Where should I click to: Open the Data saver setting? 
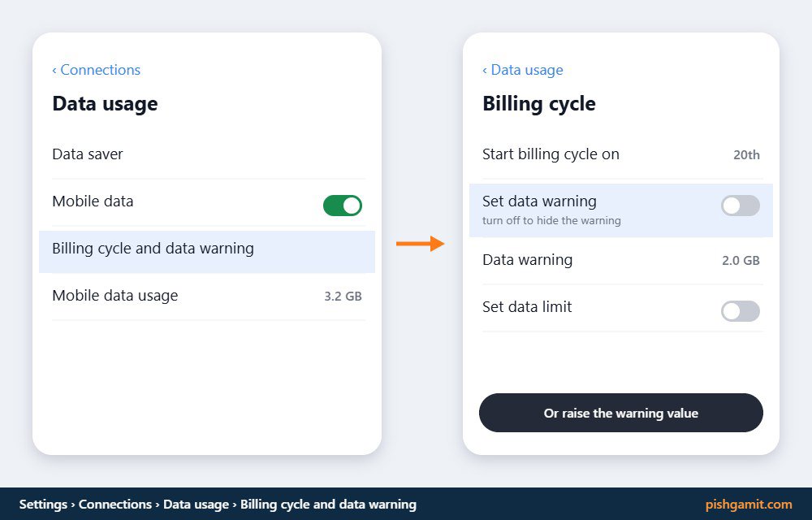[207, 154]
